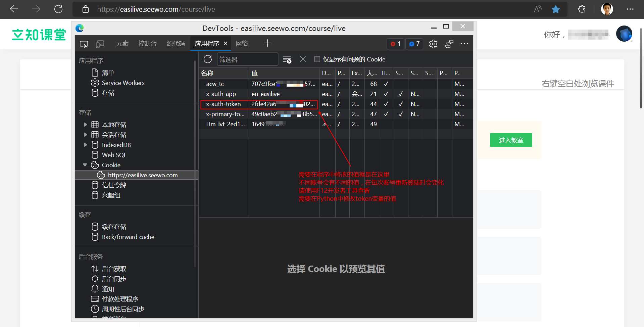Switch to the 网络 tab
The height and width of the screenshot is (327, 644).
tap(241, 43)
